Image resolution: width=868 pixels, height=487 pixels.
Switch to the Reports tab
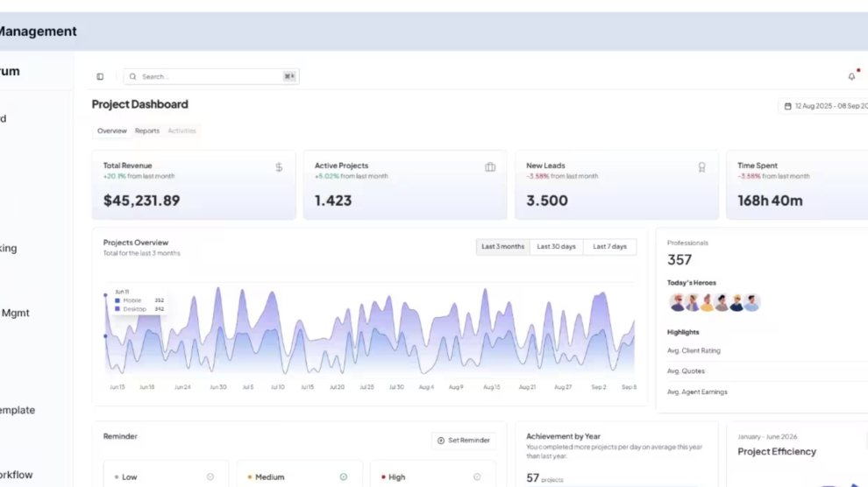(147, 131)
